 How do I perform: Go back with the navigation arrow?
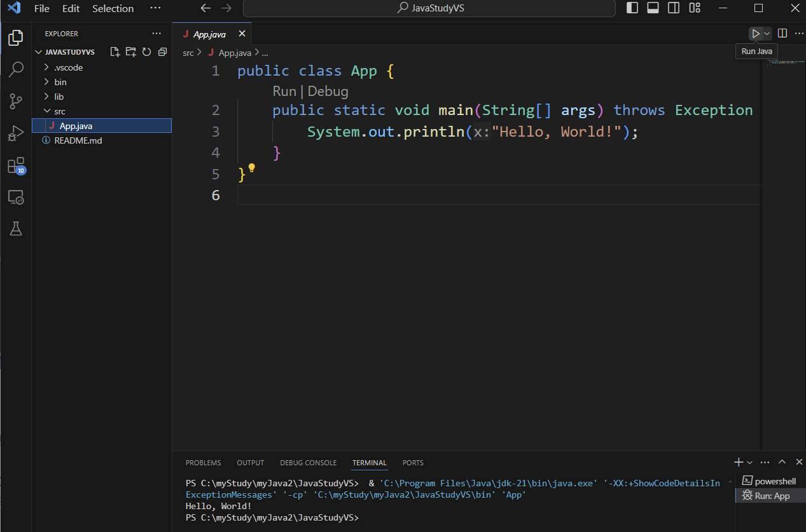coord(205,8)
